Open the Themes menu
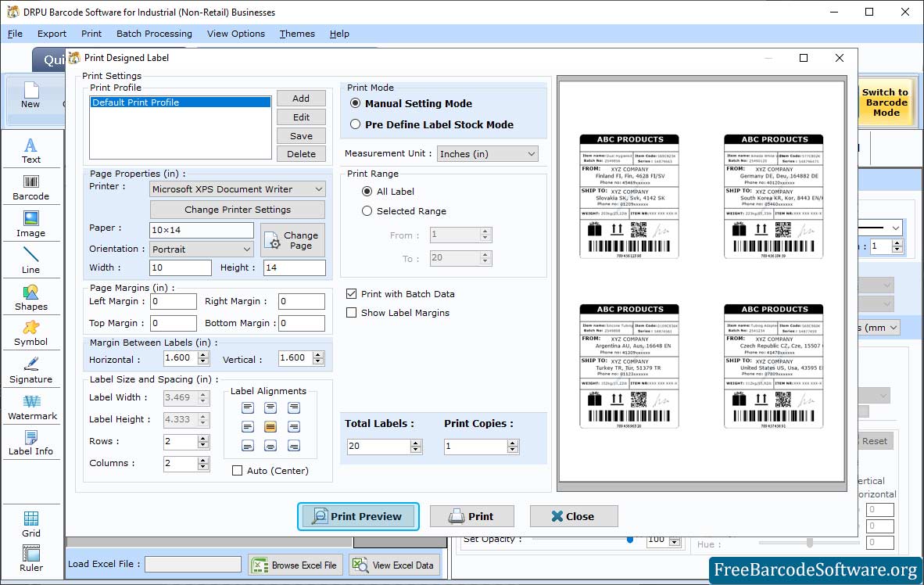 [x=297, y=34]
